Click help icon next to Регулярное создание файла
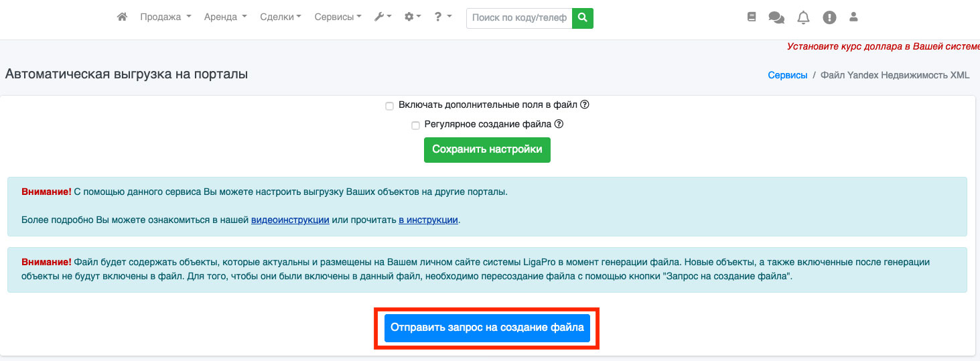 pyautogui.click(x=559, y=125)
